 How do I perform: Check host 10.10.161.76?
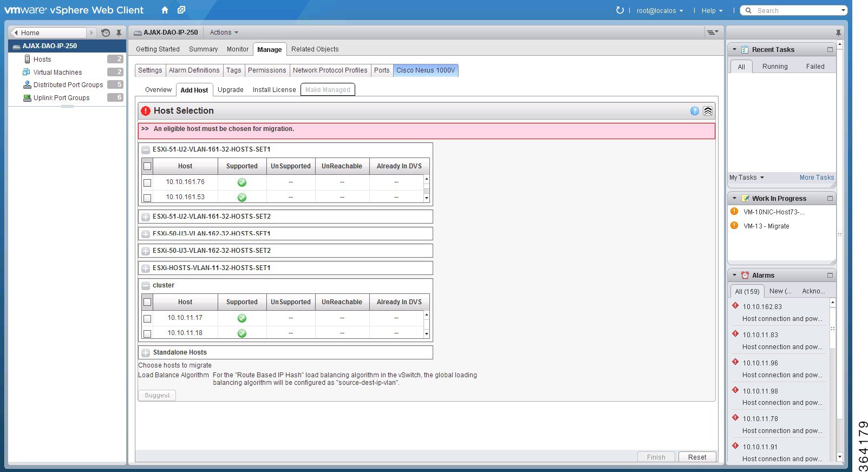[x=147, y=183]
